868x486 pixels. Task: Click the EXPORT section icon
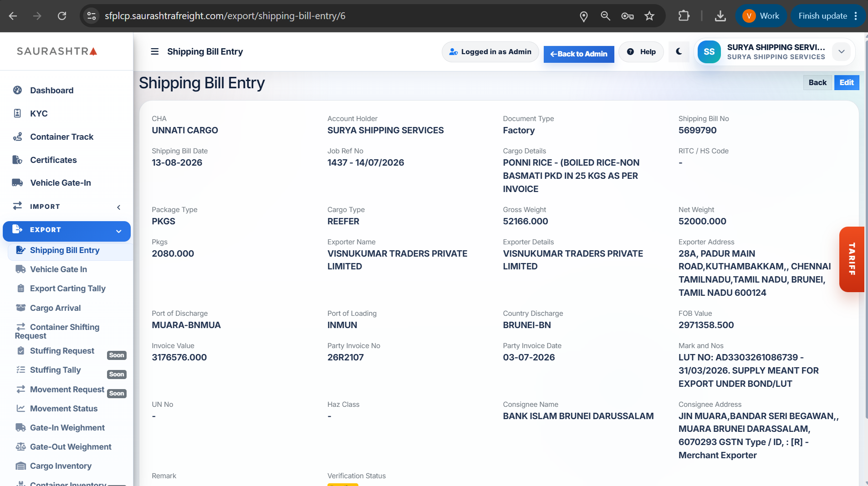(17, 229)
